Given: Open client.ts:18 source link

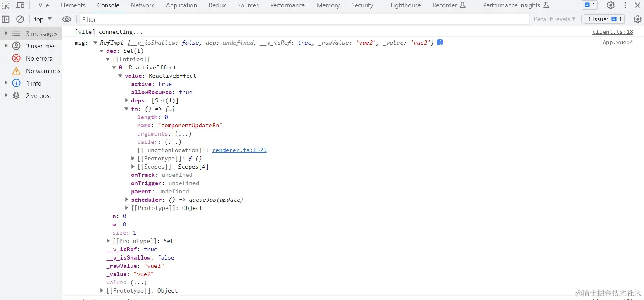Looking at the screenshot, I should pos(613,32).
